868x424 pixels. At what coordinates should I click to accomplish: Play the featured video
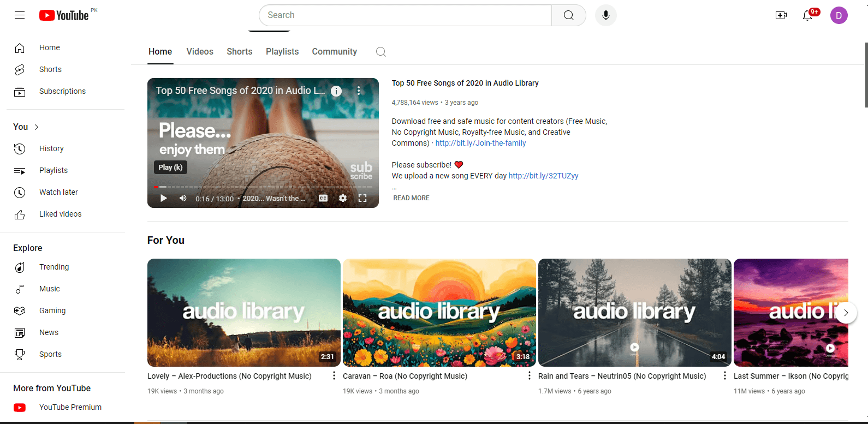point(163,198)
